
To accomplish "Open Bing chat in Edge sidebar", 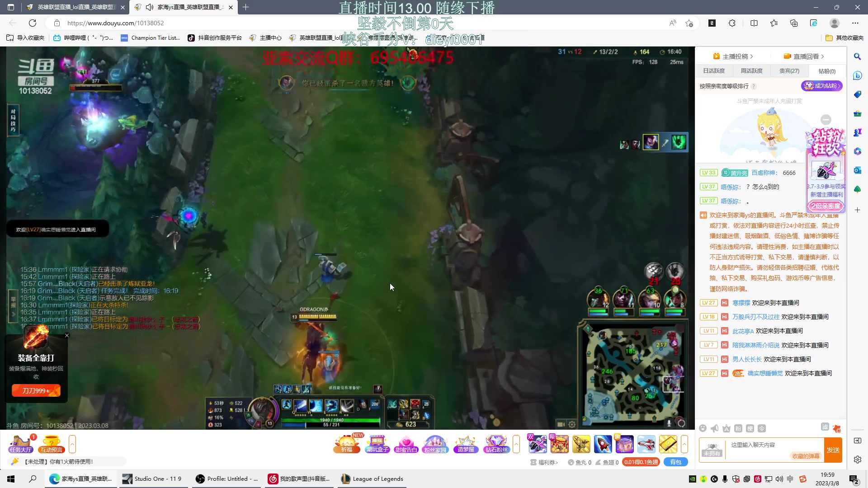I will 857,75.
